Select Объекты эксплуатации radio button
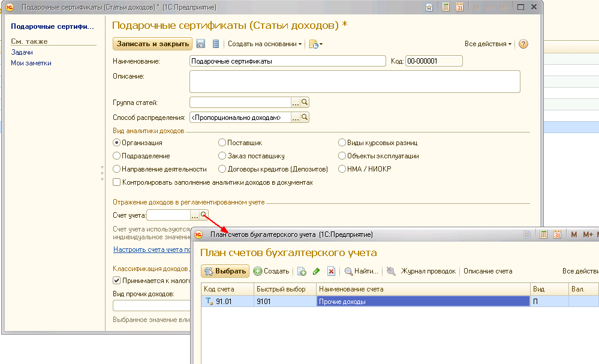This screenshot has height=364, width=599. (x=342, y=156)
